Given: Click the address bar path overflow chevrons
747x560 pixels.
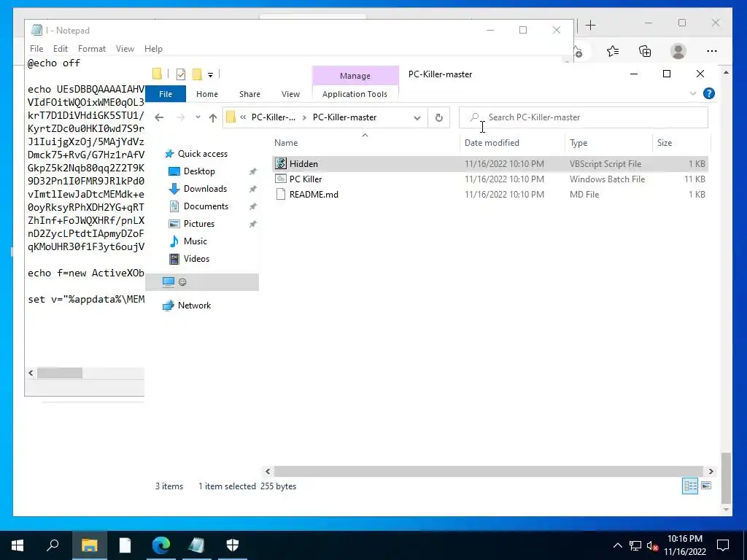Looking at the screenshot, I should coord(243,117).
